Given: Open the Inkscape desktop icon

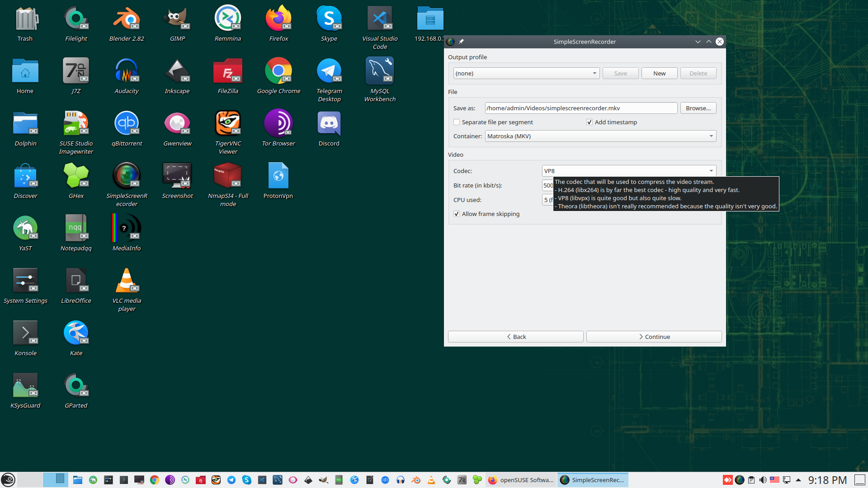Looking at the screenshot, I should 177,71.
